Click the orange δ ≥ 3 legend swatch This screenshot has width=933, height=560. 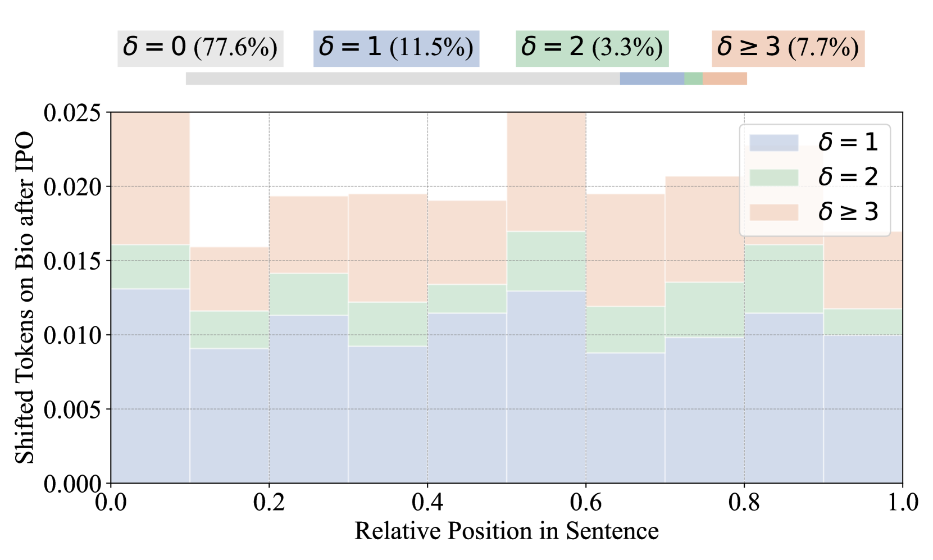773,212
